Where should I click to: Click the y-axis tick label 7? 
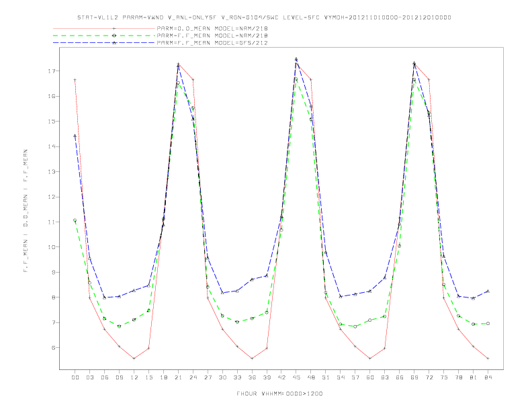(54, 322)
